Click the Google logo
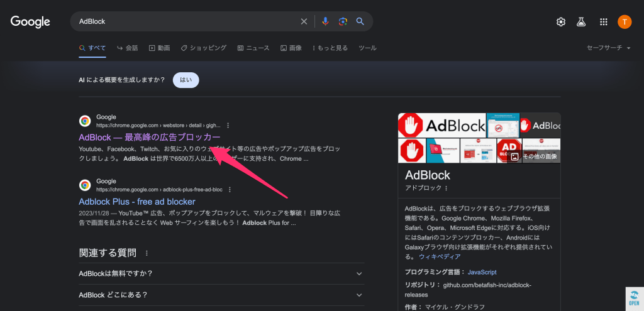This screenshot has width=644, height=311. point(30,22)
